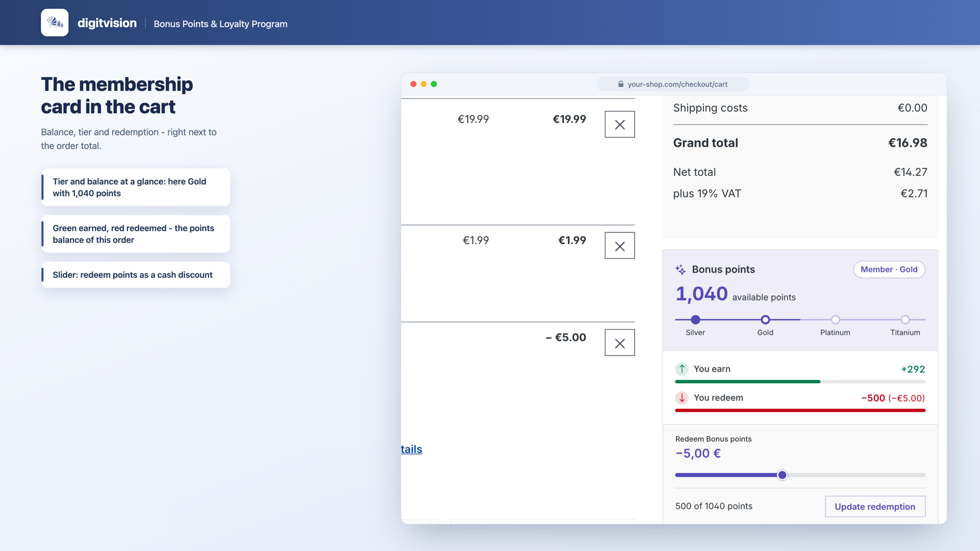The width and height of the screenshot is (980, 551).
Task: Click the Silver tier marker
Action: (695, 320)
